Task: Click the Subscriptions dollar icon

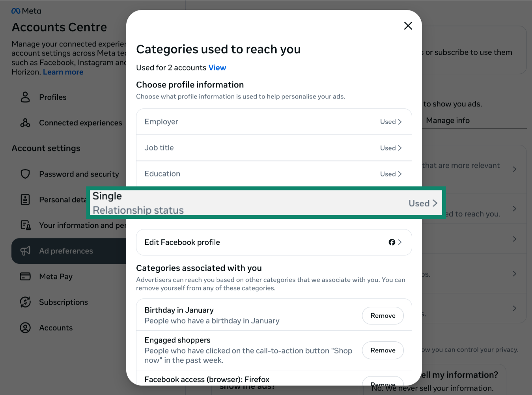Action: (x=25, y=302)
